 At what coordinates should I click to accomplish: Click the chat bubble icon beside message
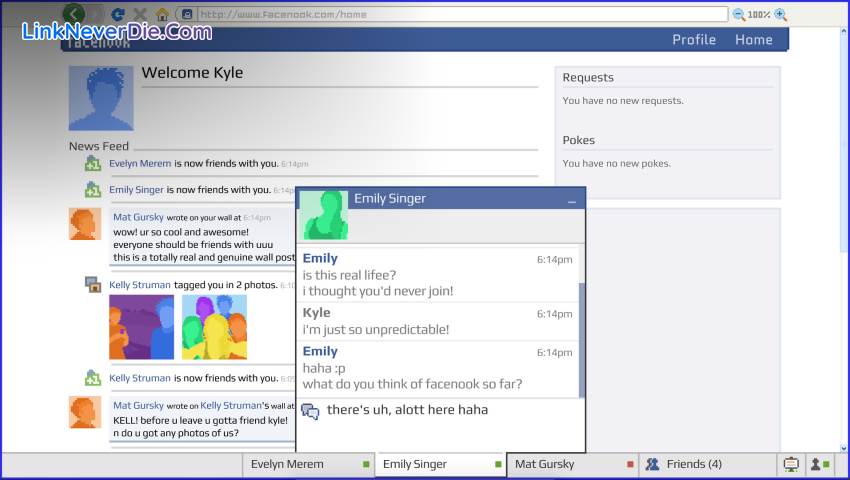tap(311, 411)
